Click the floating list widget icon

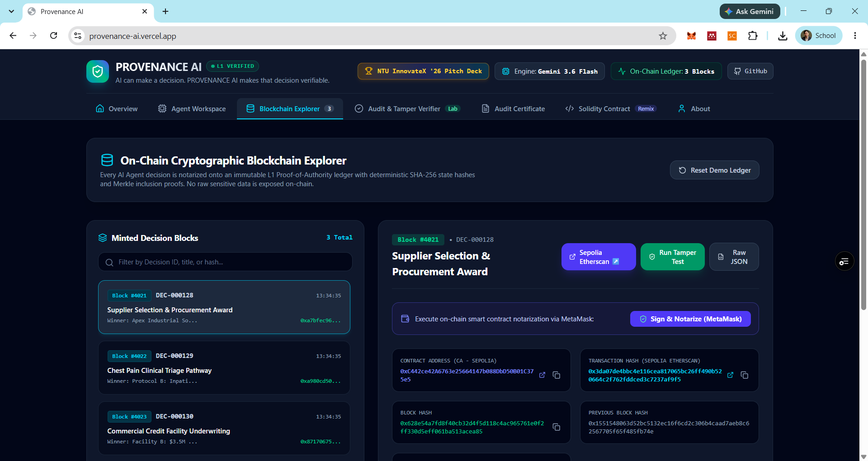(844, 261)
